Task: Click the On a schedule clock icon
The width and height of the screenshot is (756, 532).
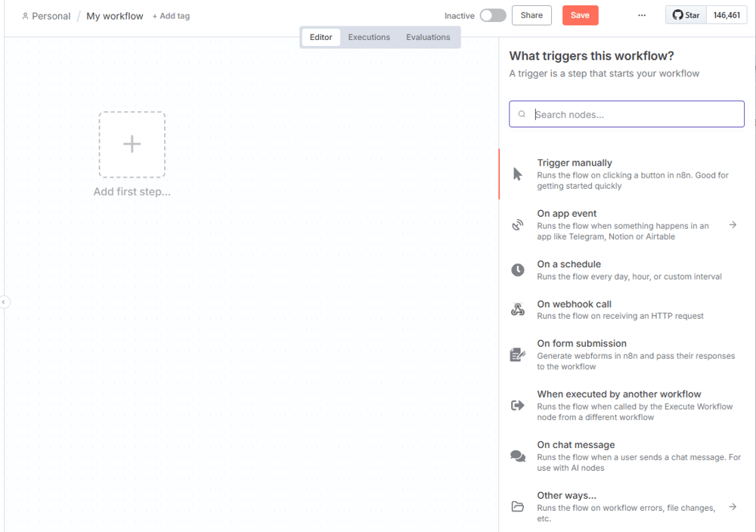Action: [517, 270]
